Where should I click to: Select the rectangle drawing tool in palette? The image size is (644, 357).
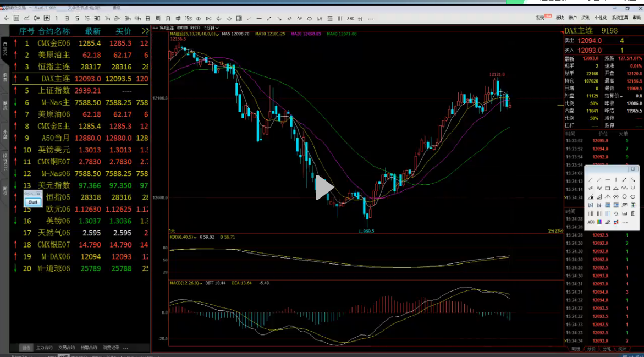[608, 188]
